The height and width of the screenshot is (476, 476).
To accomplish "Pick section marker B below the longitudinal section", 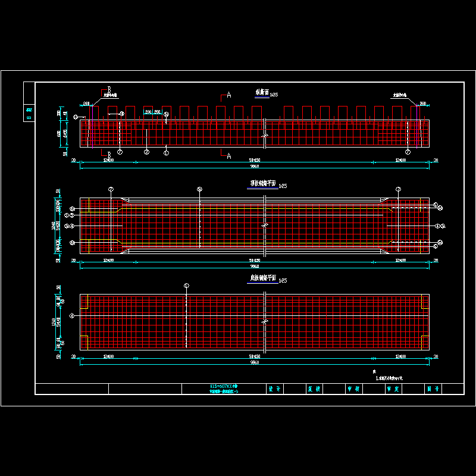I will click(x=109, y=155).
